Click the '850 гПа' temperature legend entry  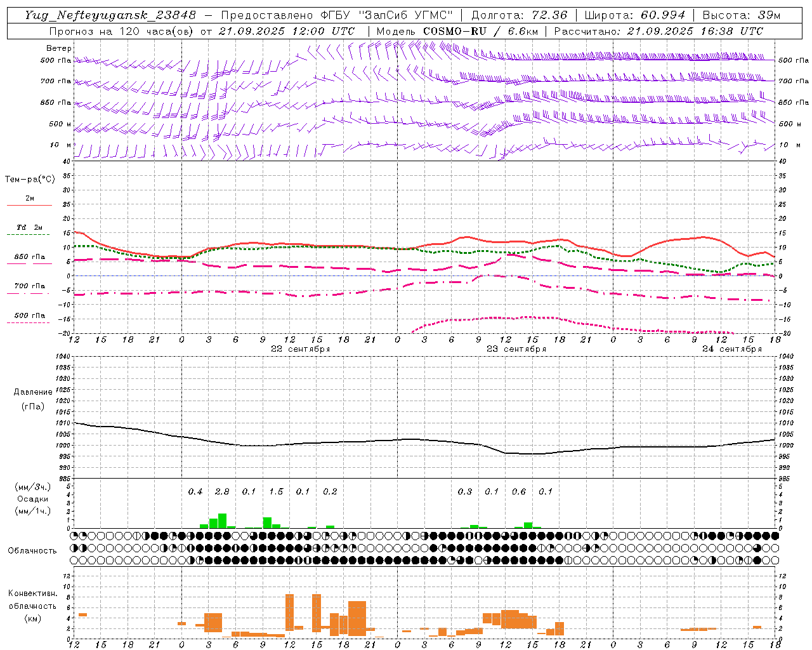click(30, 257)
